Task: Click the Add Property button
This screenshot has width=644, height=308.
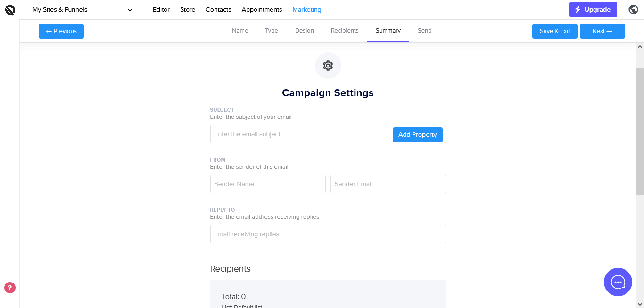Action: (417, 134)
